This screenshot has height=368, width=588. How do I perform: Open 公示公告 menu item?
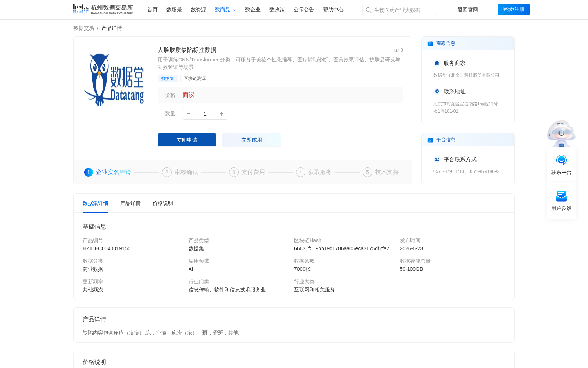(304, 10)
